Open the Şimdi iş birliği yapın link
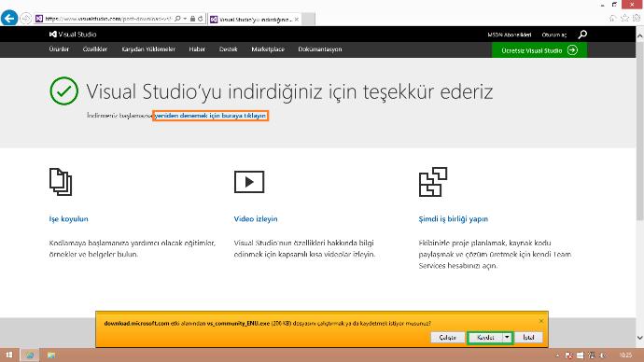644x362 pixels. coord(454,219)
